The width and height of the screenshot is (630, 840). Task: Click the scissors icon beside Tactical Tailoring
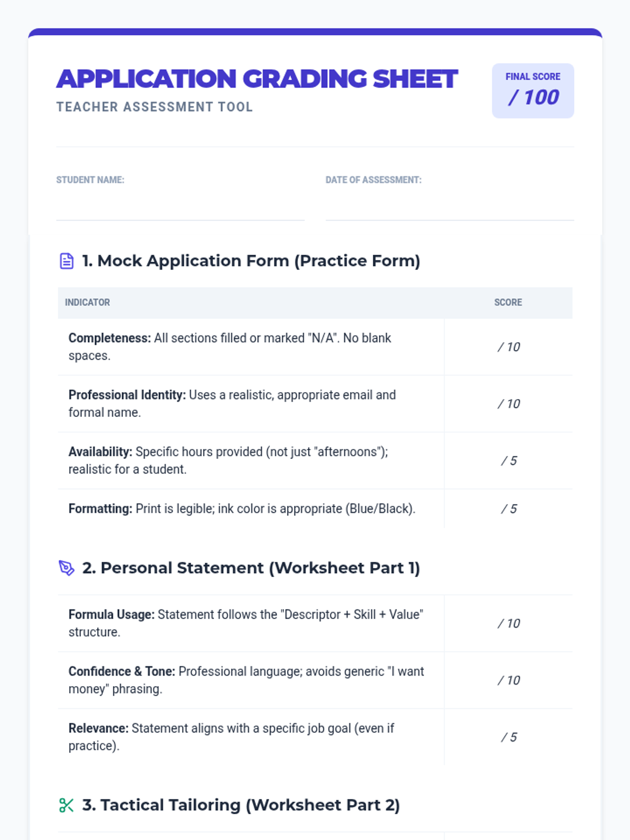pyautogui.click(x=67, y=805)
